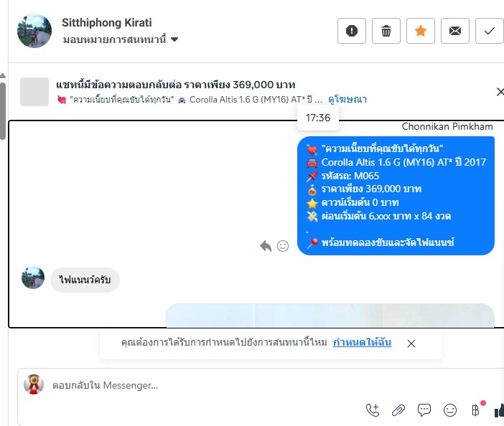
Task: Delete conversation using trash icon
Action: pyautogui.click(x=386, y=31)
